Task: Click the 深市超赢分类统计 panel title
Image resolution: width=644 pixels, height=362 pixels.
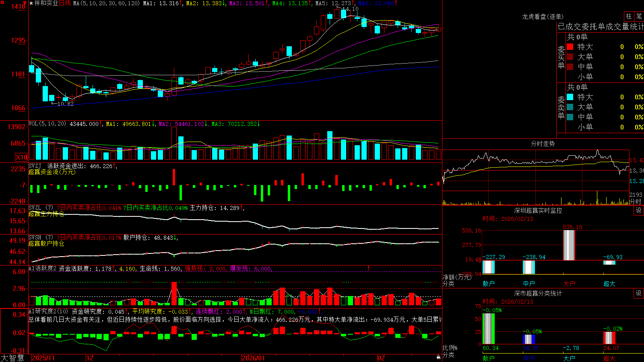Action: coord(538,293)
